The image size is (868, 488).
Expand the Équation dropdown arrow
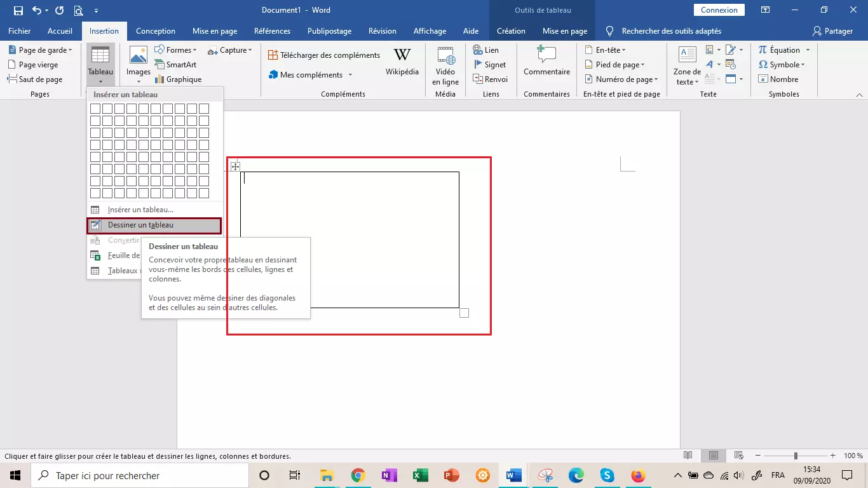pyautogui.click(x=808, y=50)
